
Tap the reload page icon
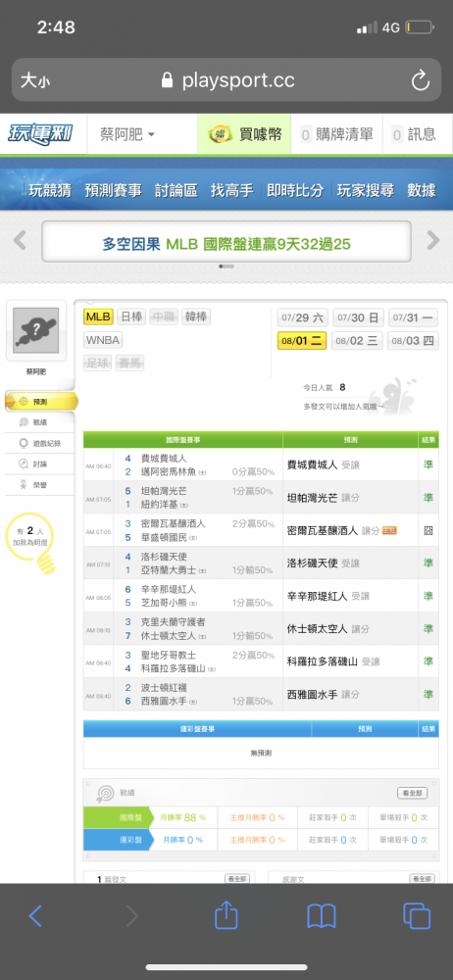click(x=420, y=80)
